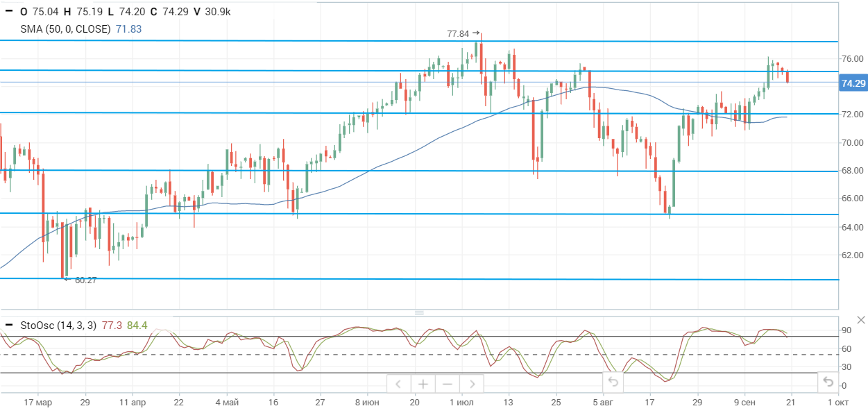Collapse the main chart legend with the minus icon
868x413 pixels.
click(x=8, y=12)
